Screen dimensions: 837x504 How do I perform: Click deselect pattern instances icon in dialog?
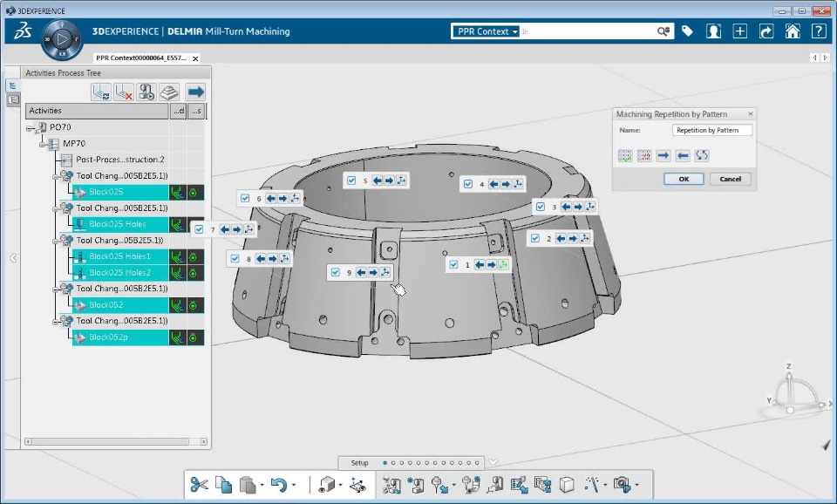click(x=644, y=155)
